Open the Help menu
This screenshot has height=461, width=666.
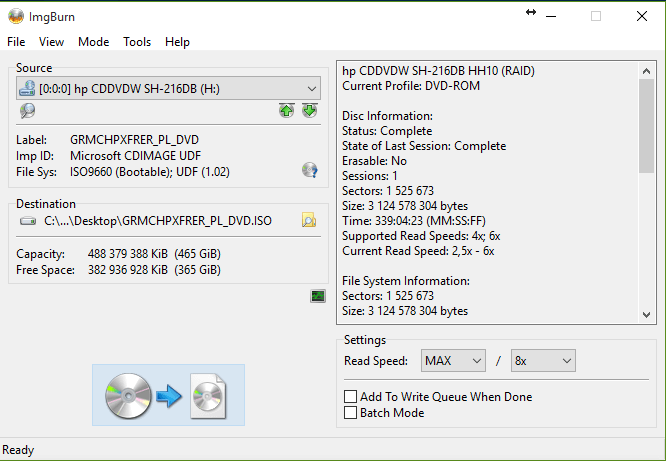click(x=177, y=42)
